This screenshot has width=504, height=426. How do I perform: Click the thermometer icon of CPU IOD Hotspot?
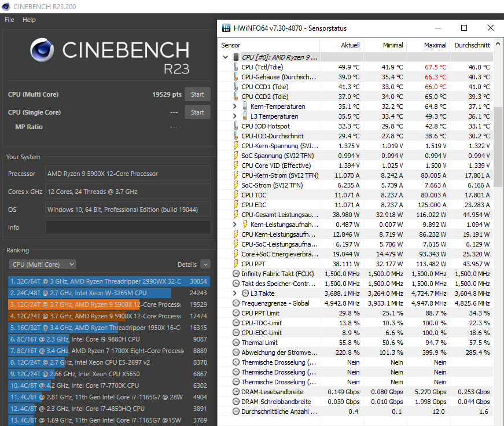coord(236,126)
